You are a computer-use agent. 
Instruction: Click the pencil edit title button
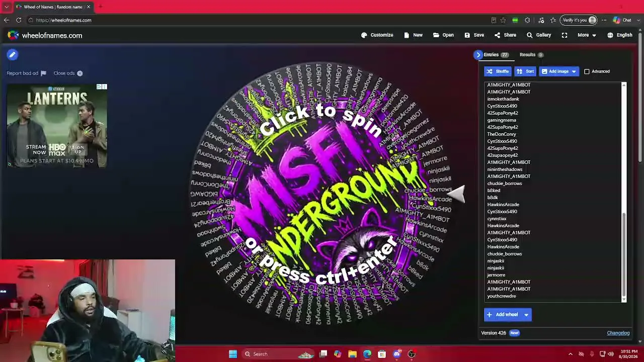coord(13,55)
